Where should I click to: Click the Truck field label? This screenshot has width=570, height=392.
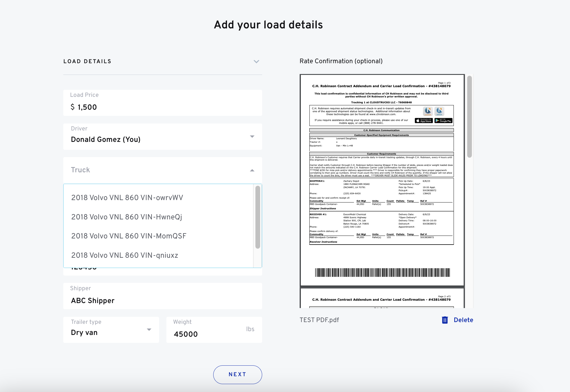coord(80,170)
